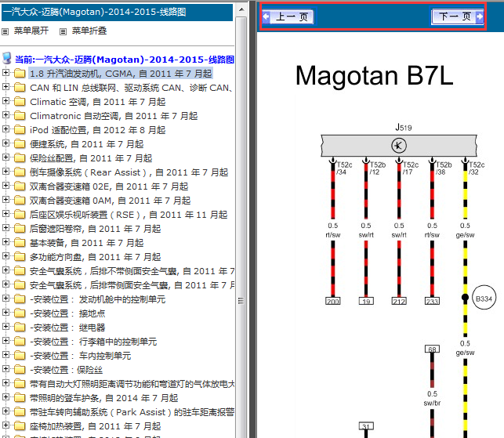Click the icon beside 菜单折叠
Screen dimensions: 504x438
(x=63, y=31)
